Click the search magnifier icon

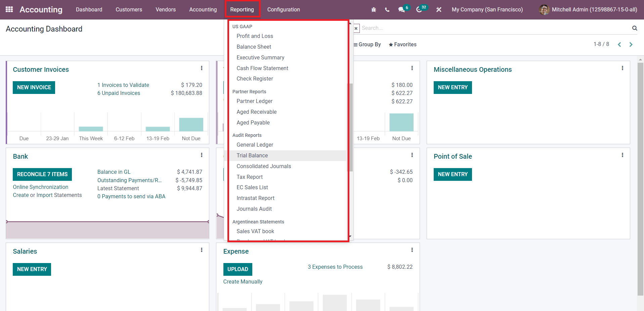(635, 28)
